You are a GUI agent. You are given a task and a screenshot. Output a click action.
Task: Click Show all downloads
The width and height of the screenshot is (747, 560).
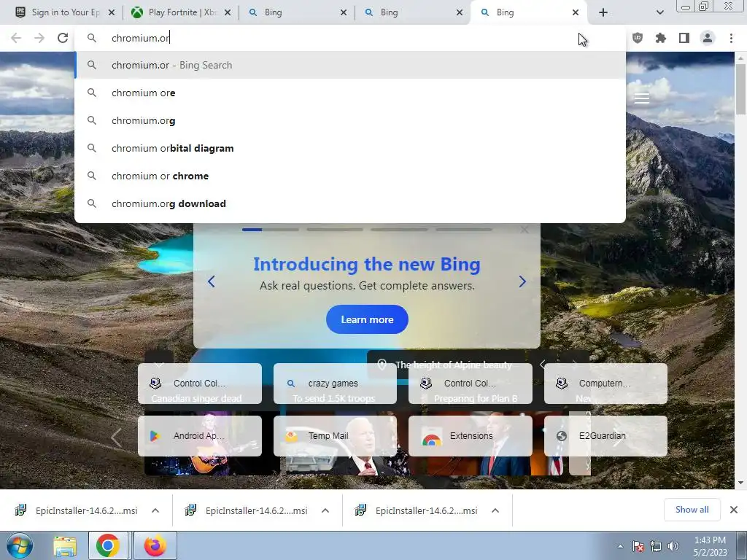coord(692,510)
